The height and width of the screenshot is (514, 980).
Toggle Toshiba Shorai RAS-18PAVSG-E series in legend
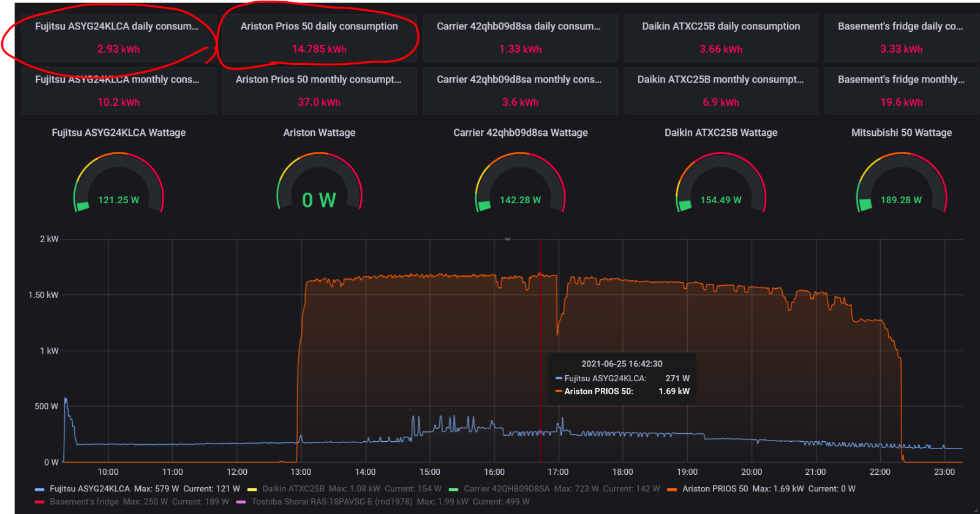(332, 502)
